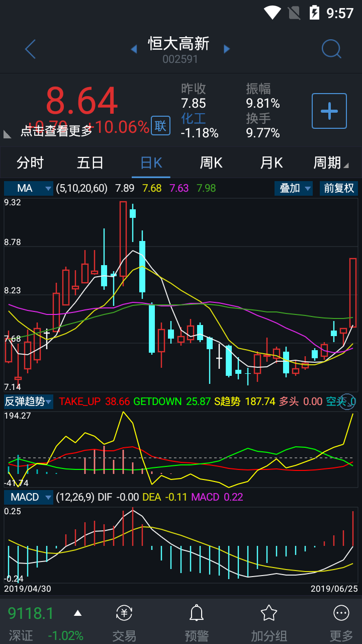Tap the 联 linkage icon

click(x=160, y=126)
